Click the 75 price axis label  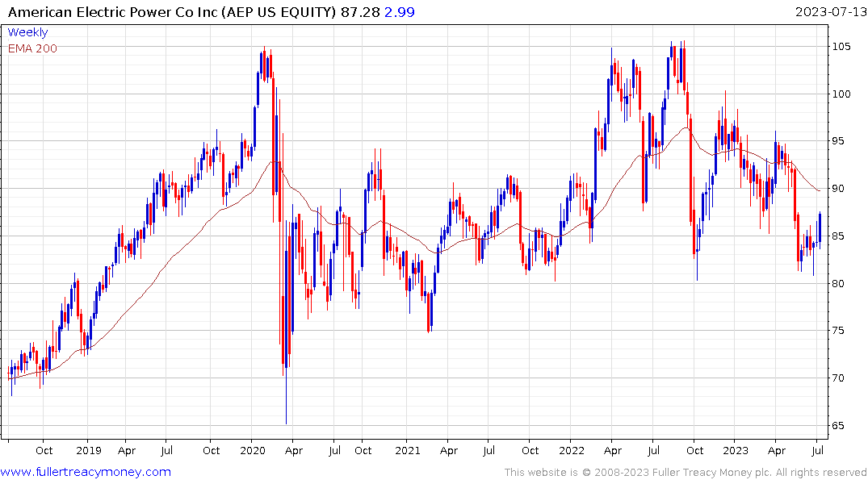pos(838,331)
